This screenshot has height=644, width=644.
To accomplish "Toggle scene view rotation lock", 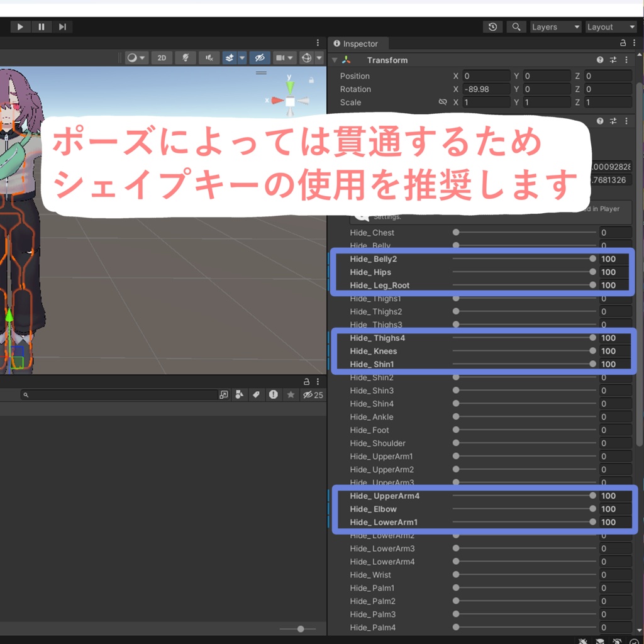I will pos(311,80).
